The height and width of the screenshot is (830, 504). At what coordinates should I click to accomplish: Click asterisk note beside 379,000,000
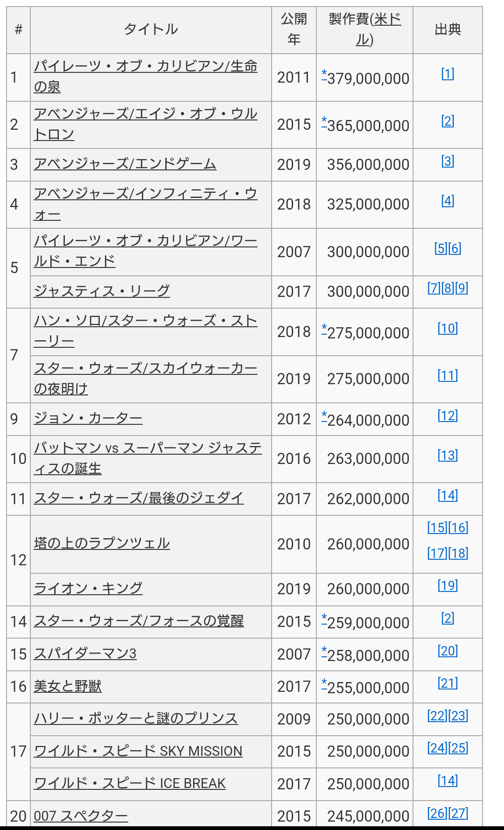(324, 74)
